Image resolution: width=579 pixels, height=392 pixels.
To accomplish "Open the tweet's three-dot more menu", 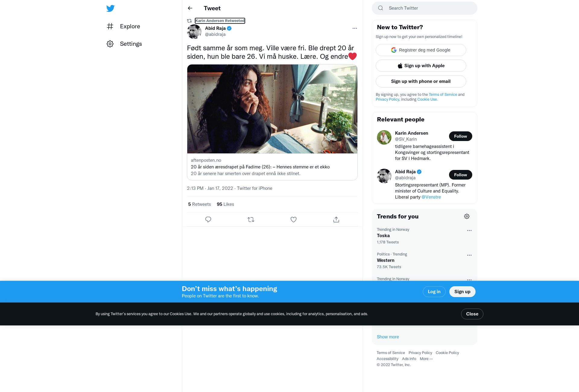I will [355, 28].
